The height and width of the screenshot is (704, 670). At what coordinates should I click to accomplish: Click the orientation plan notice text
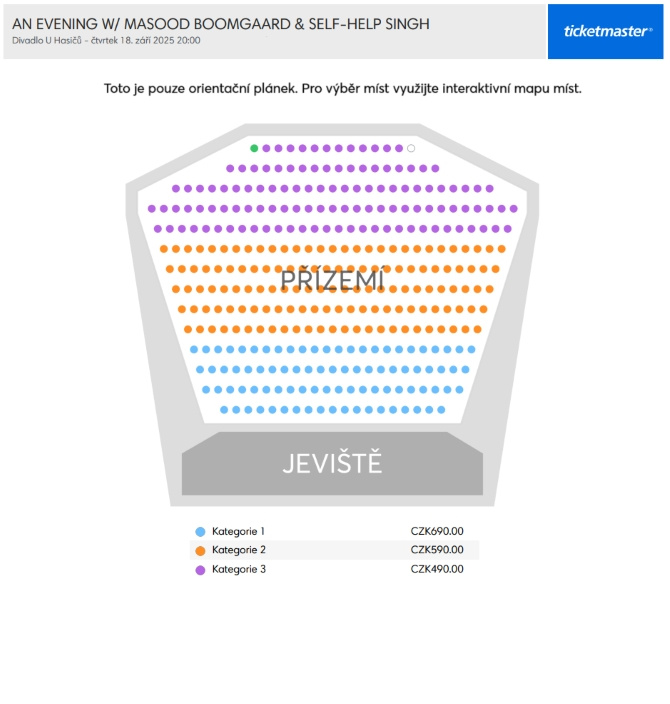(343, 88)
